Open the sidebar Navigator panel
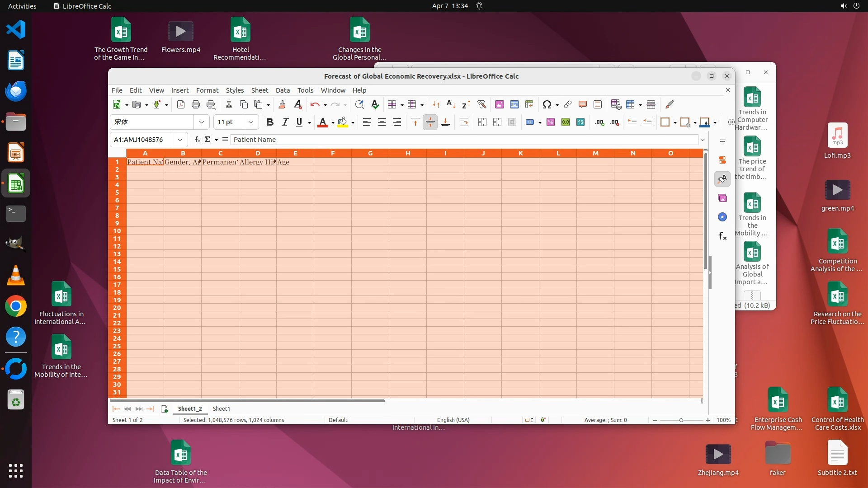 [x=722, y=217]
